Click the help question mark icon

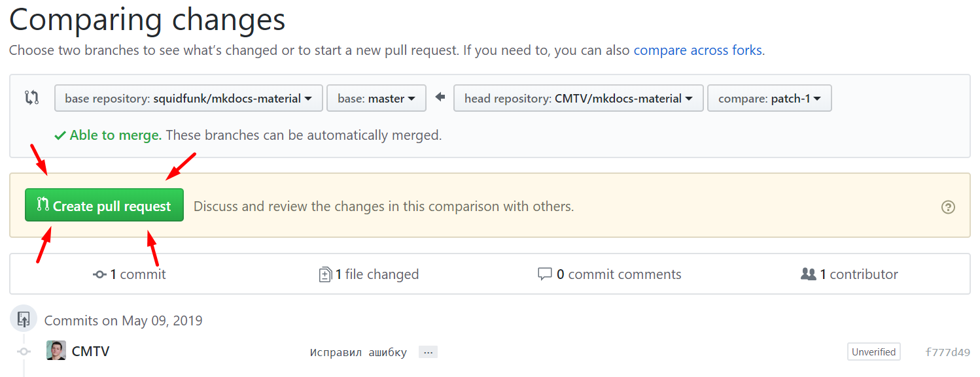point(947,207)
